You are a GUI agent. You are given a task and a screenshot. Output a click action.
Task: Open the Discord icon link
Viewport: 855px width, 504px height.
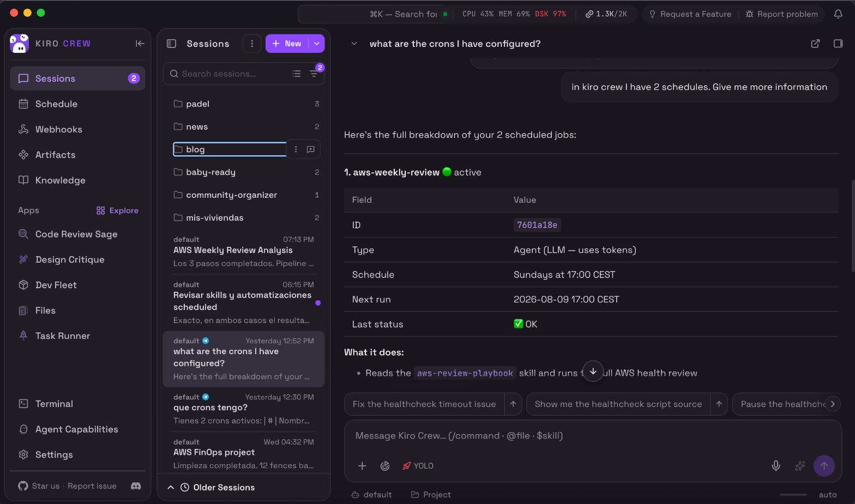pyautogui.click(x=136, y=486)
